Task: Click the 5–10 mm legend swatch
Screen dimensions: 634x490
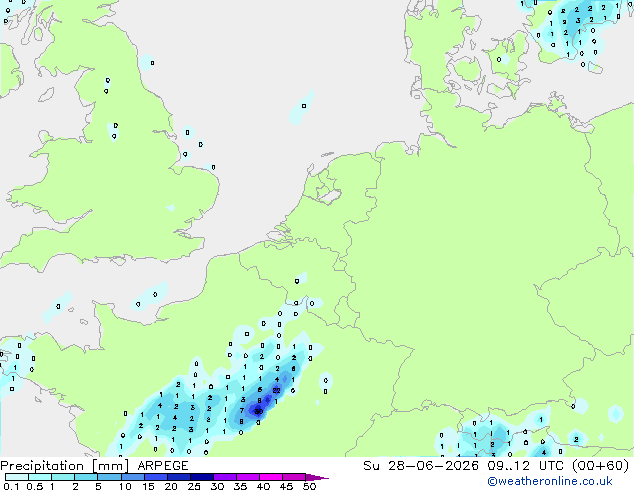Action: tap(110, 477)
